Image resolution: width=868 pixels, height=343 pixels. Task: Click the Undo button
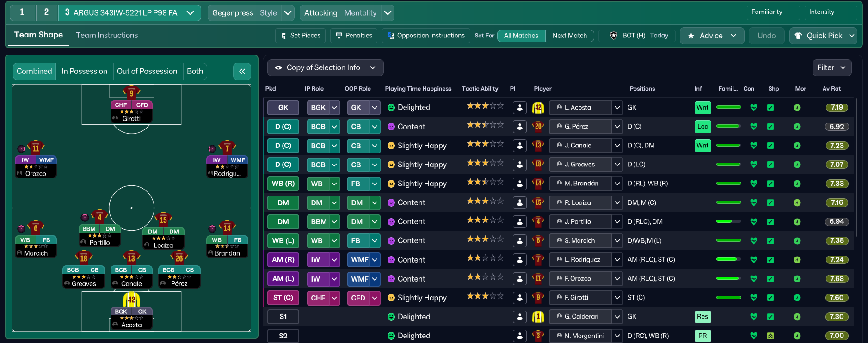point(766,36)
